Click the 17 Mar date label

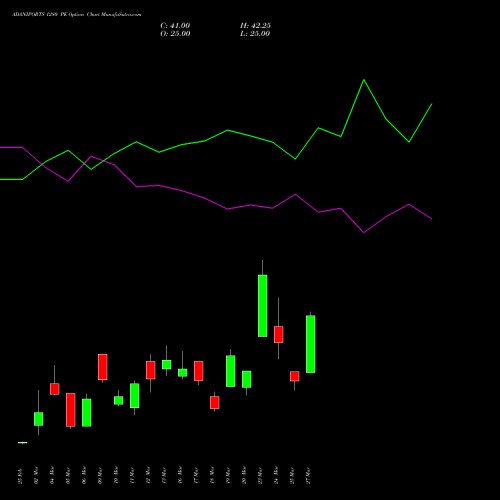click(196, 475)
